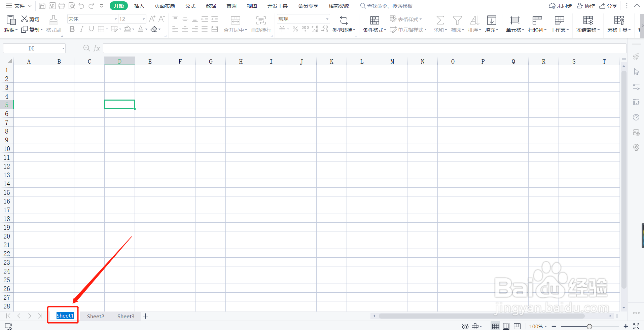Click the Copy (复制) button
Image resolution: width=644 pixels, height=330 pixels.
[x=32, y=30]
